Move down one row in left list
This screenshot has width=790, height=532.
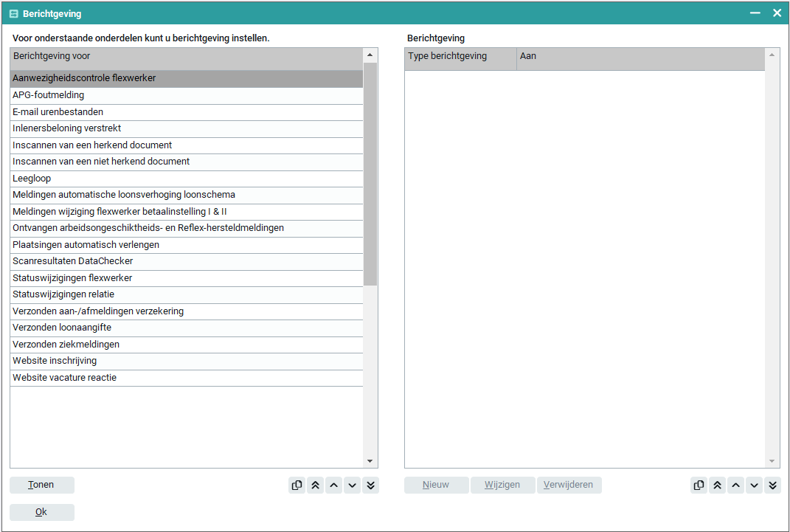pos(352,486)
